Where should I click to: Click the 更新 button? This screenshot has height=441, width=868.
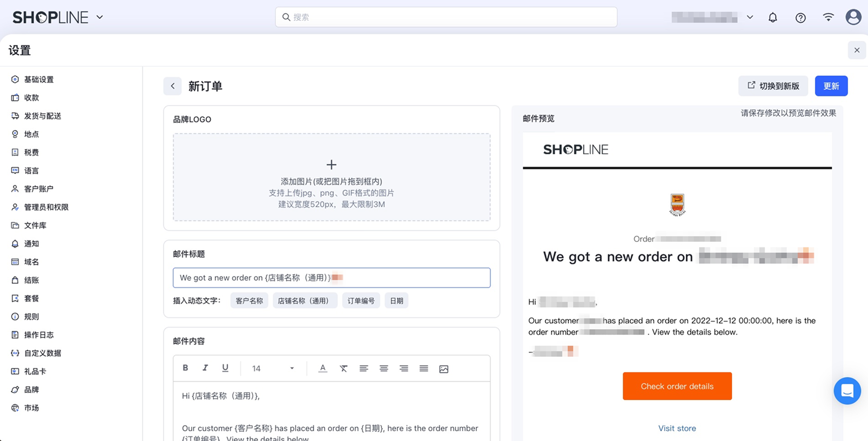coord(831,86)
